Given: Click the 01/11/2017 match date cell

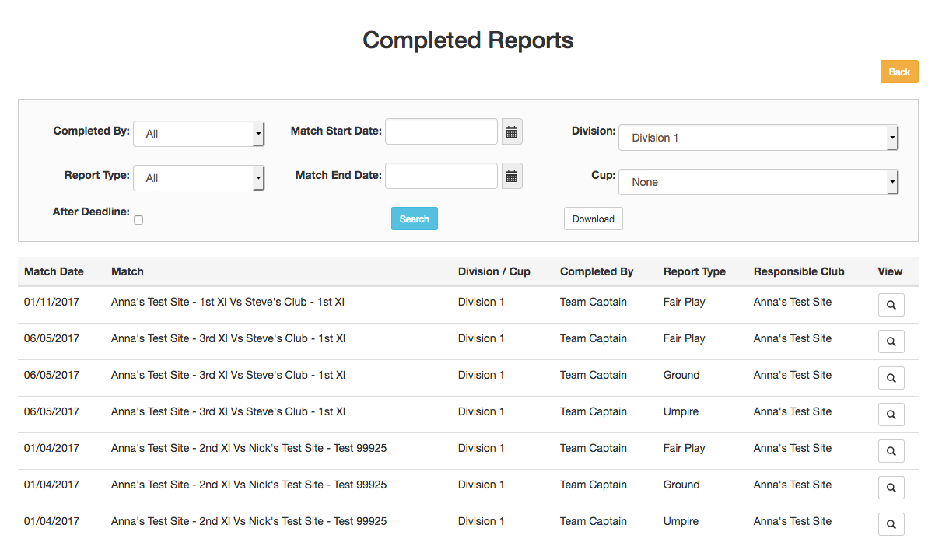Looking at the screenshot, I should click(x=52, y=302).
